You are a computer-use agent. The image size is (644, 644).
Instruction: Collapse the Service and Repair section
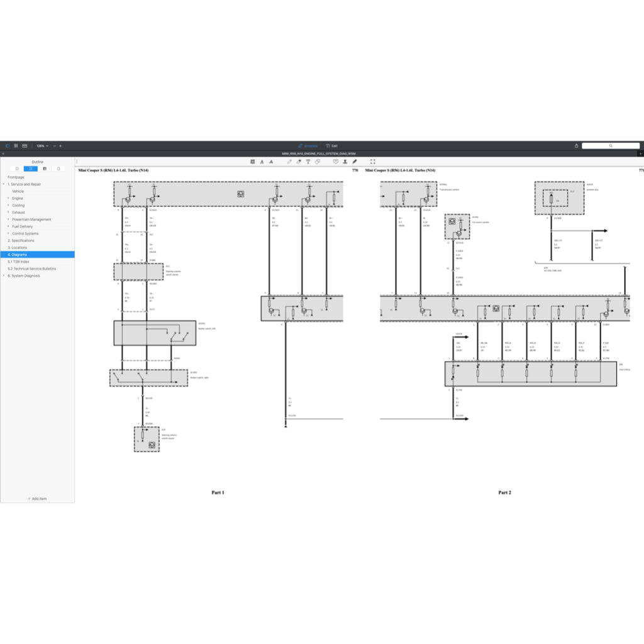pos(4,184)
